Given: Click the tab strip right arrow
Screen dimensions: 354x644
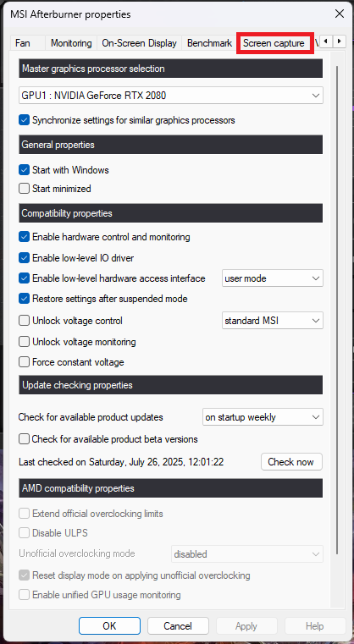Looking at the screenshot, I should pyautogui.click(x=340, y=41).
